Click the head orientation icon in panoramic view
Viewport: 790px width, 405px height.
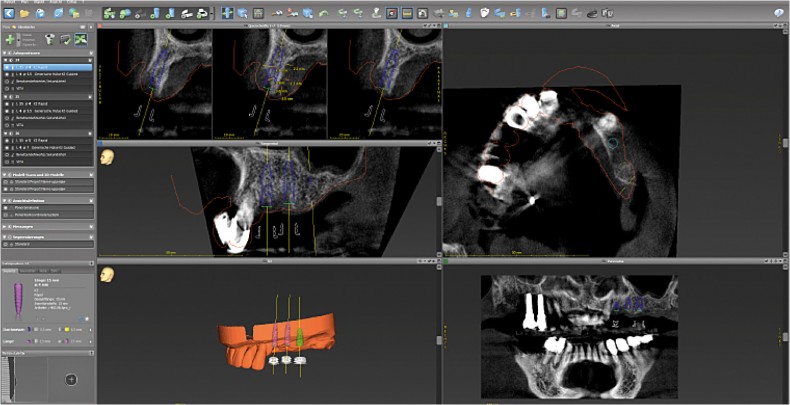pos(106,158)
